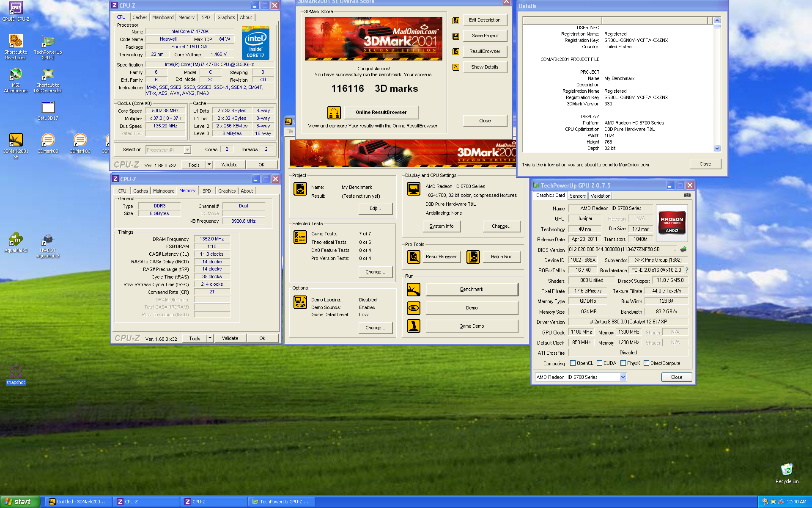Click the Online ResultBrowser icon
The width and height of the screenshot is (812, 508).
[x=334, y=113]
